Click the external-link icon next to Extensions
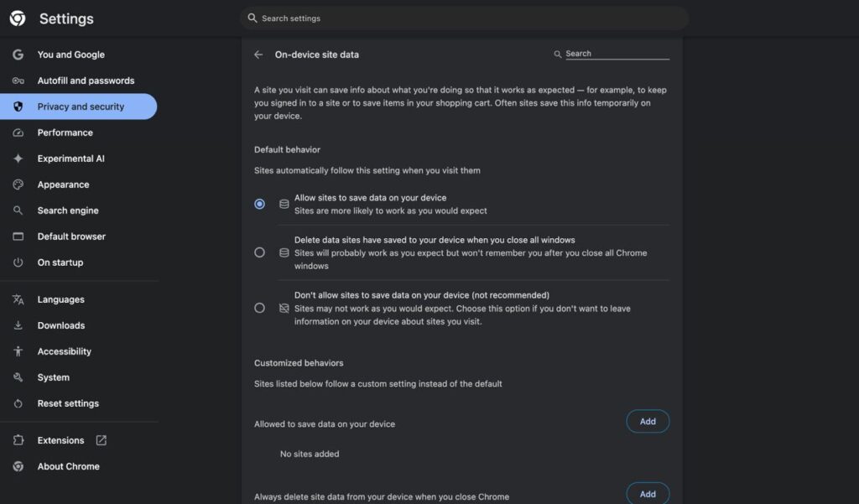The height and width of the screenshot is (504, 859). point(102,440)
